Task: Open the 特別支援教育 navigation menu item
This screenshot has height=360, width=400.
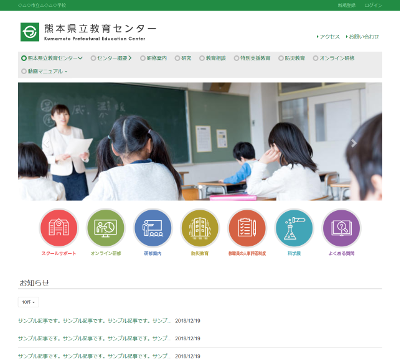Action: 252,58
